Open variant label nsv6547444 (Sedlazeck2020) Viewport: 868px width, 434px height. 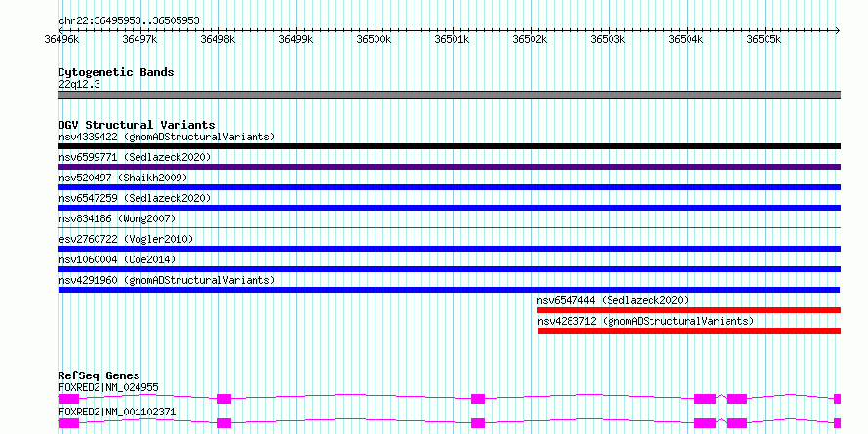(612, 300)
